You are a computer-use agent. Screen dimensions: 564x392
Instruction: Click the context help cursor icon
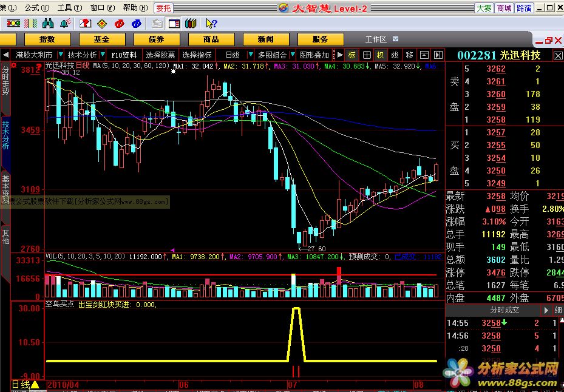(x=211, y=24)
